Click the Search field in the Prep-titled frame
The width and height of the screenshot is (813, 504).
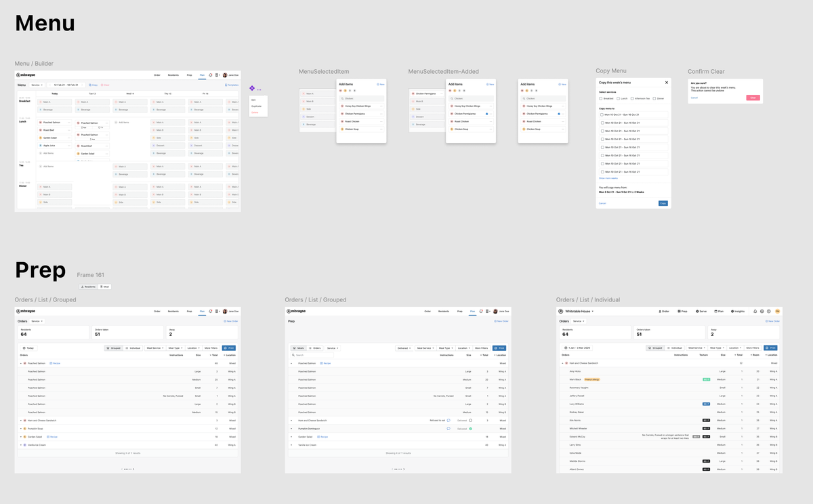[312, 355]
